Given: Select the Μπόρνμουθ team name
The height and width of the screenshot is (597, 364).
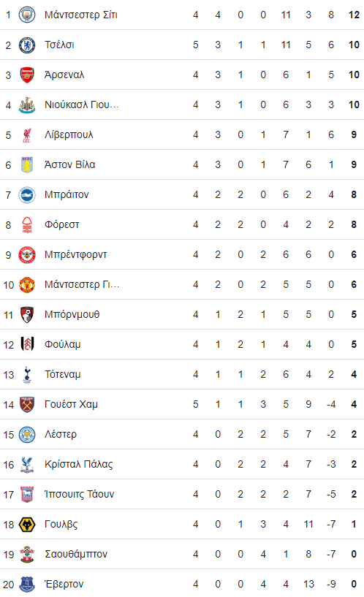Looking at the screenshot, I should pyautogui.click(x=72, y=314).
